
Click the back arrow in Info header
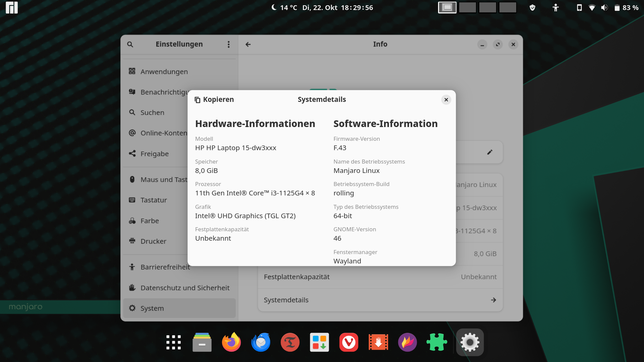[248, 44]
